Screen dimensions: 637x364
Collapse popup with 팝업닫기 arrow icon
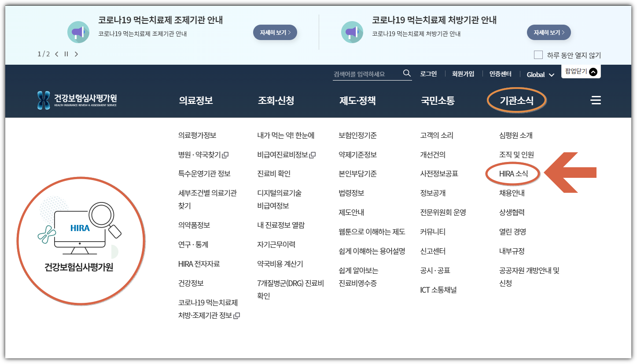tap(593, 72)
